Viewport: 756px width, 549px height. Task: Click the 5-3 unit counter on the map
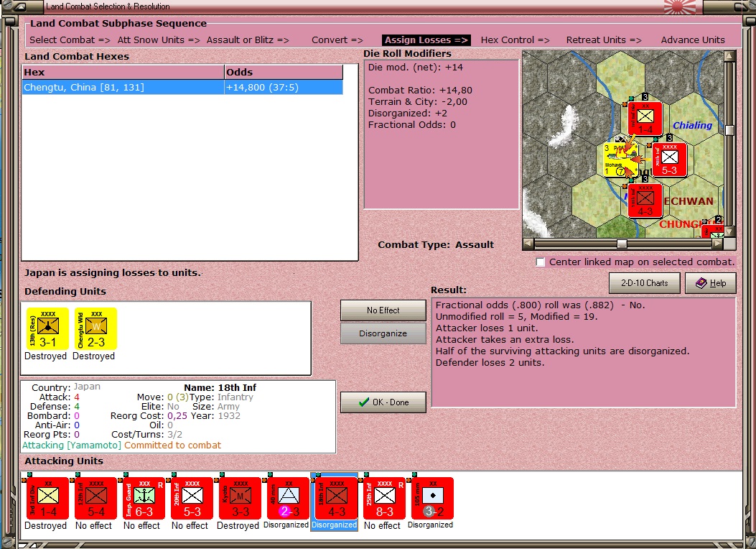pyautogui.click(x=669, y=160)
